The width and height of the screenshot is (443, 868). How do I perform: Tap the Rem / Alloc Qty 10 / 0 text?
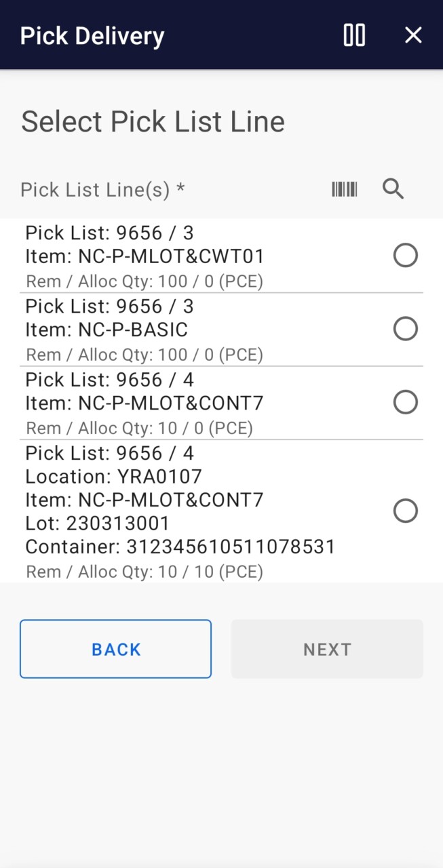point(139,428)
